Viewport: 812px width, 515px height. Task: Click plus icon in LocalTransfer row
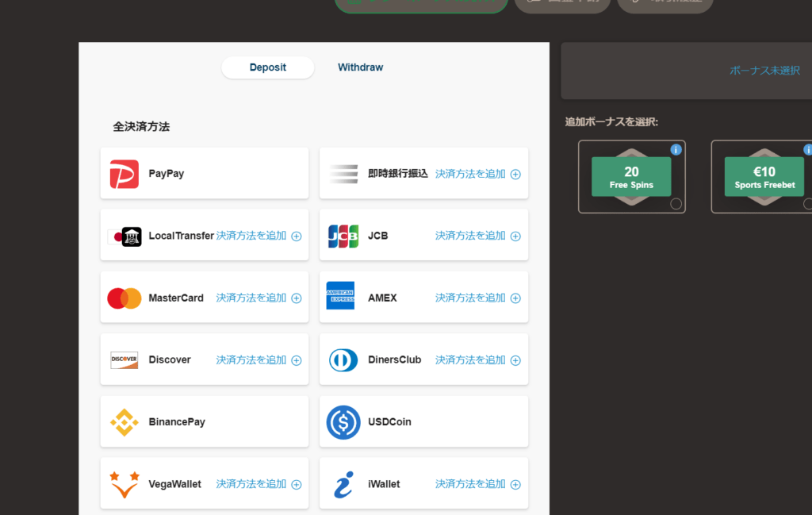point(297,236)
